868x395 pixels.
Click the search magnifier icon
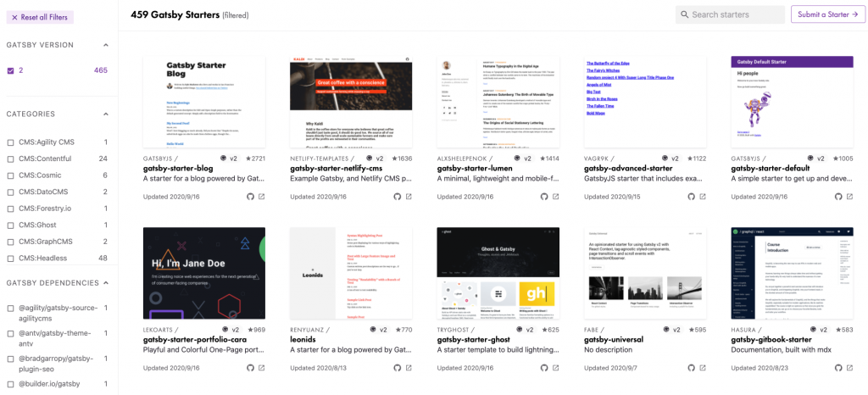point(685,14)
